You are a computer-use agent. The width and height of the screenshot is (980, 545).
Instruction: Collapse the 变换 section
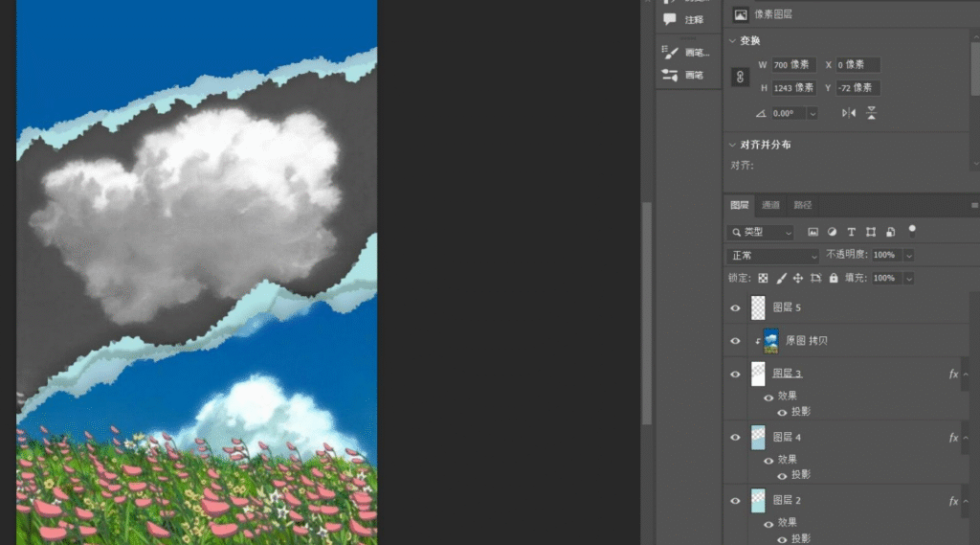732,40
